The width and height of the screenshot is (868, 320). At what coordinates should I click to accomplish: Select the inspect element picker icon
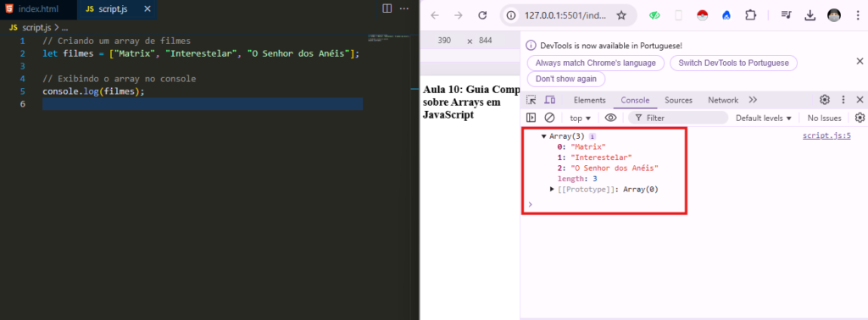coord(531,100)
